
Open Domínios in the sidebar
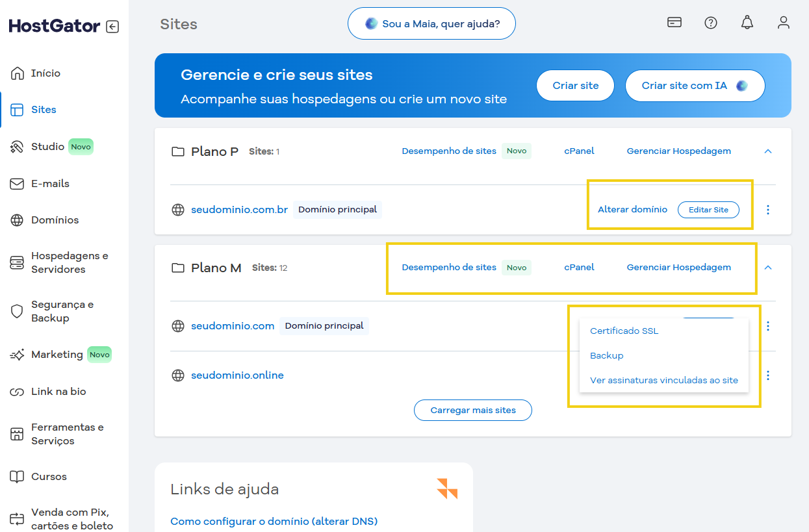point(55,220)
